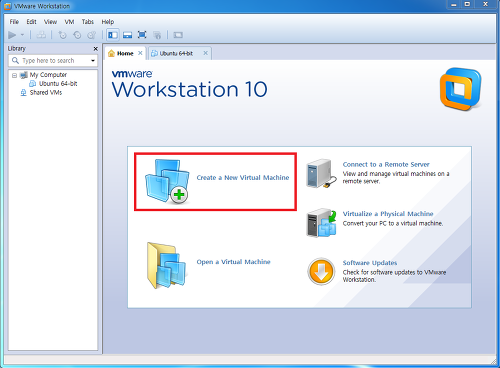Click the console view toolbar icon
The width and height of the screenshot is (500, 368).
click(x=178, y=35)
